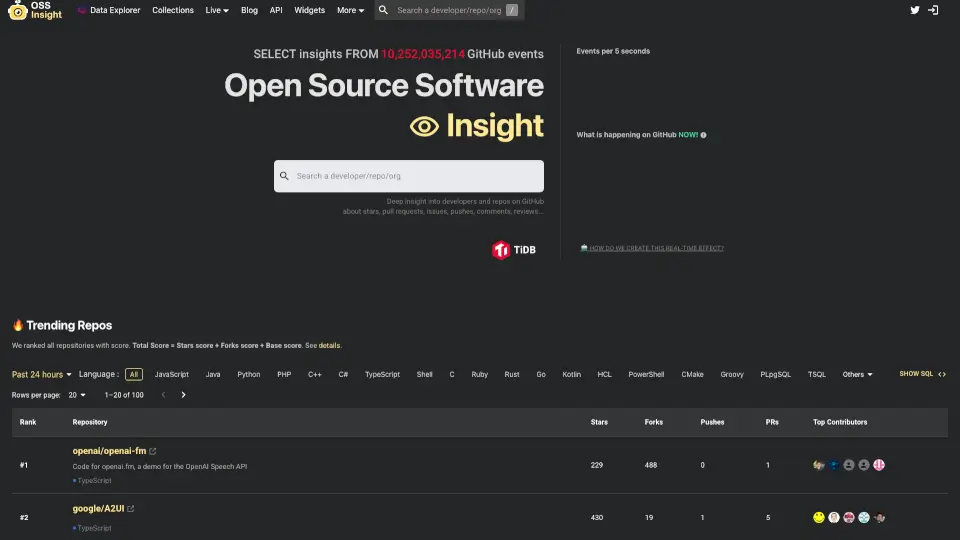Click the large center search field

[x=409, y=176]
